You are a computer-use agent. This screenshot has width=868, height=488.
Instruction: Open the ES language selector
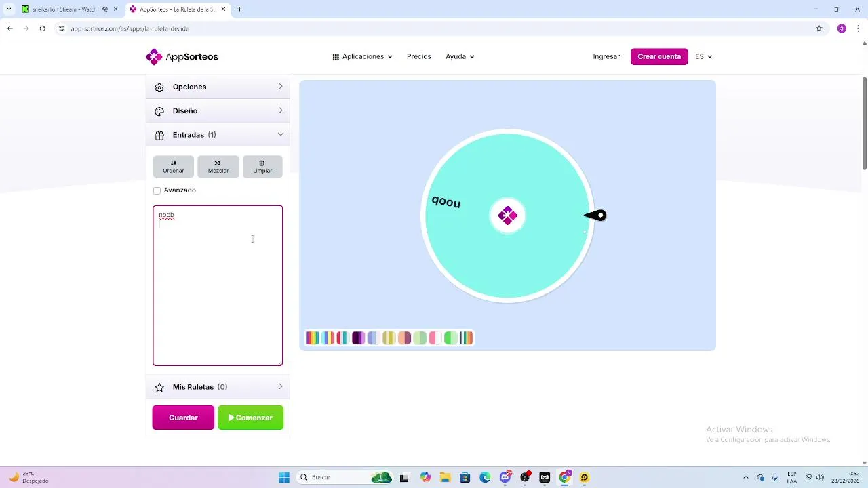703,56
